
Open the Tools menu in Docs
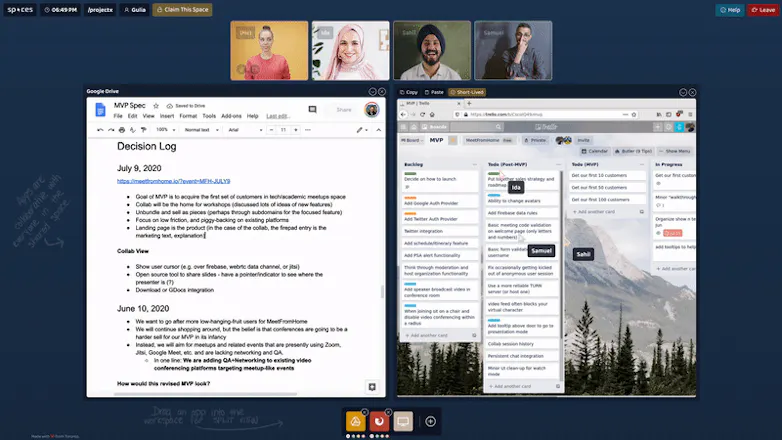click(209, 116)
